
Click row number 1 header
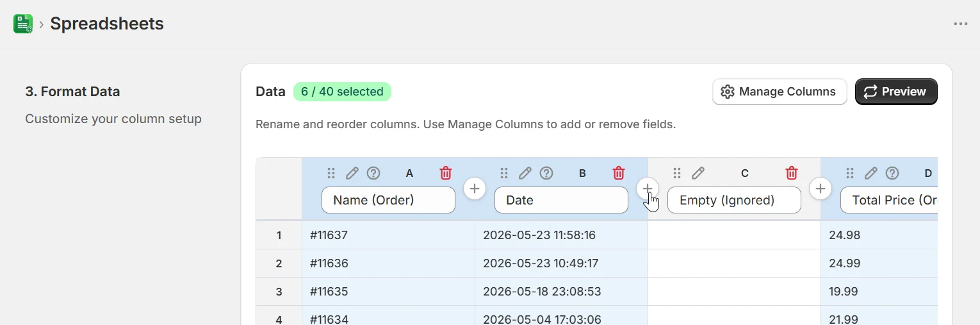[279, 235]
